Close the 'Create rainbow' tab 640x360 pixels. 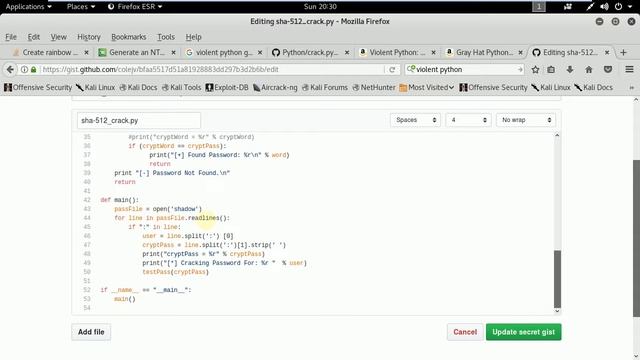pos(86,52)
